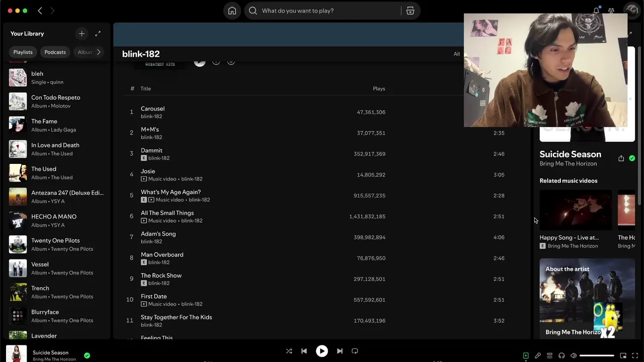Skip to previous track

coord(304,351)
